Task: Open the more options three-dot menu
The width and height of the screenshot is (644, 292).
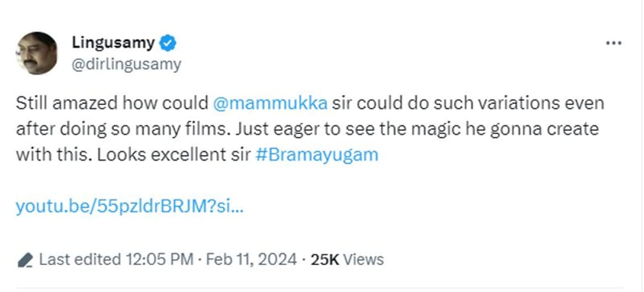Action: (614, 43)
